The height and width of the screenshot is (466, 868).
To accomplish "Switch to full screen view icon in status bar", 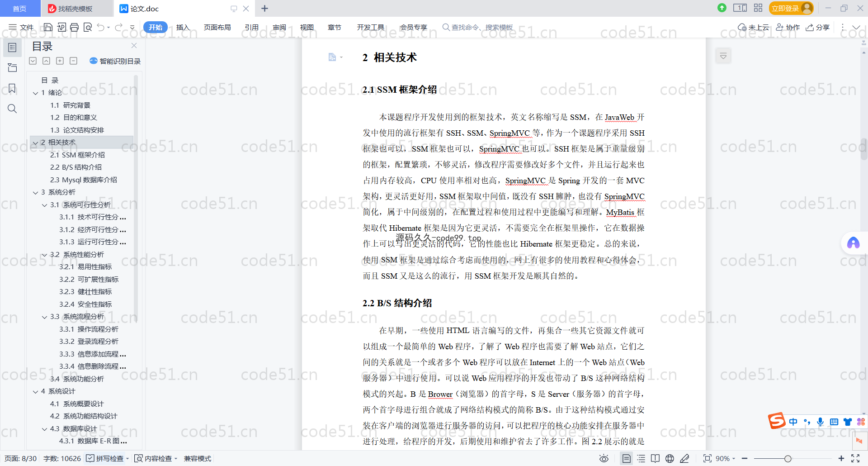I will click(855, 458).
